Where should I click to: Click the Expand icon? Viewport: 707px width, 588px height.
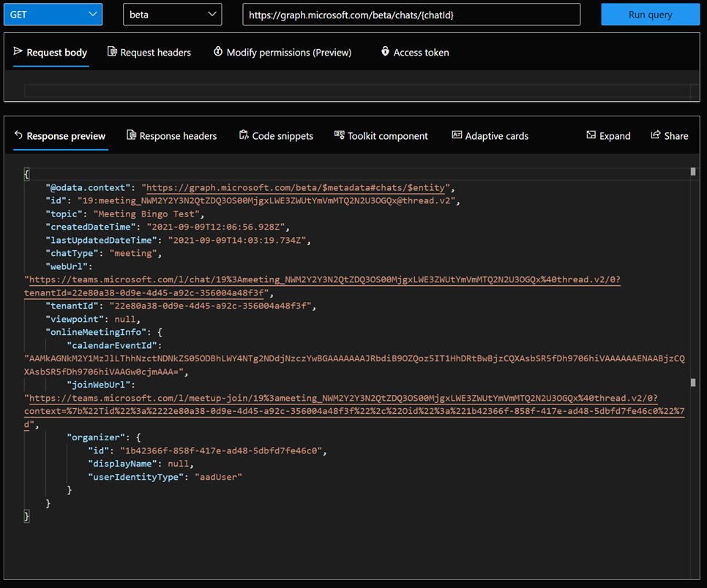point(591,135)
